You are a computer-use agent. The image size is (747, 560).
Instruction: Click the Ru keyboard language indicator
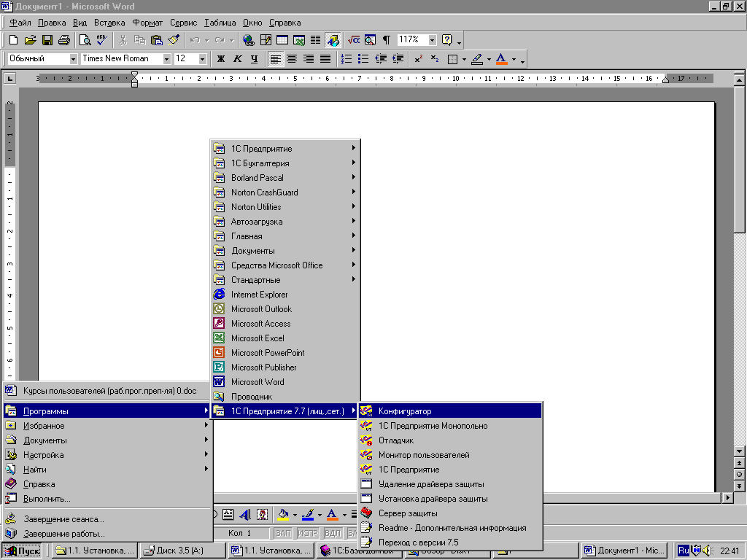point(684,551)
